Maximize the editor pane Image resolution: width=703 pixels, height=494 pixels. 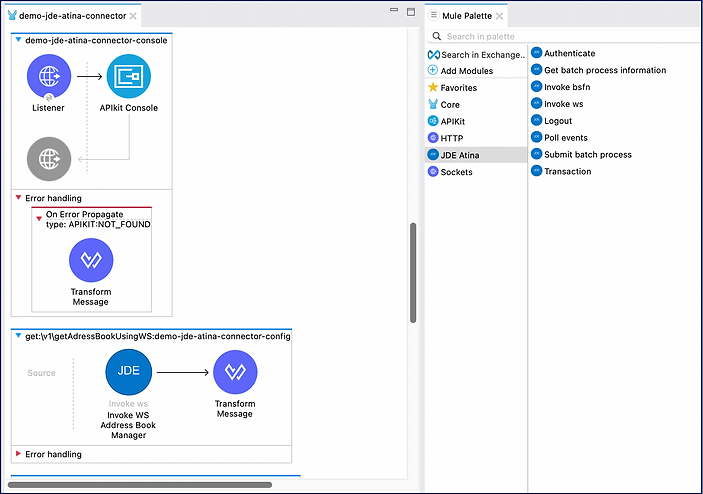[411, 12]
